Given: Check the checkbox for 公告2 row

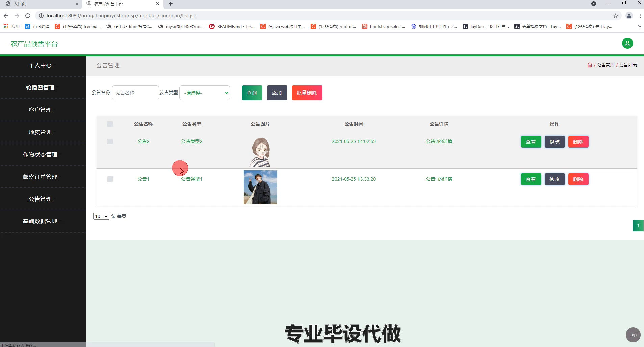Looking at the screenshot, I should pos(110,141).
